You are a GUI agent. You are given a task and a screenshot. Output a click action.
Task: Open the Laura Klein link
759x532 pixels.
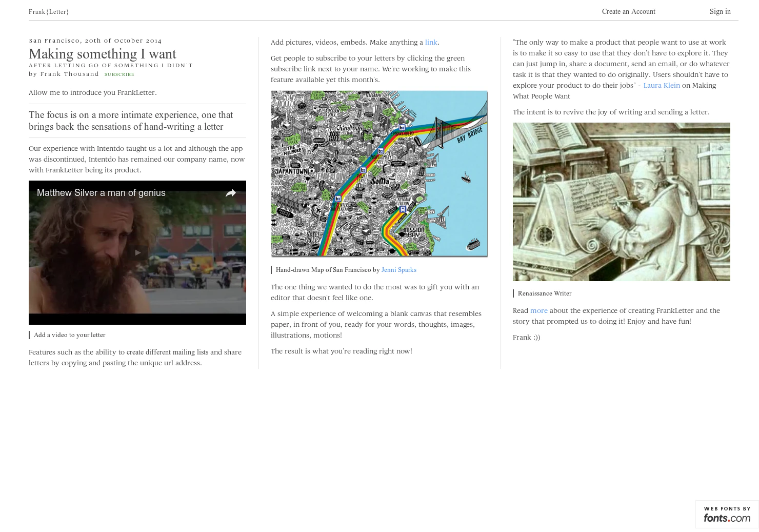click(662, 85)
